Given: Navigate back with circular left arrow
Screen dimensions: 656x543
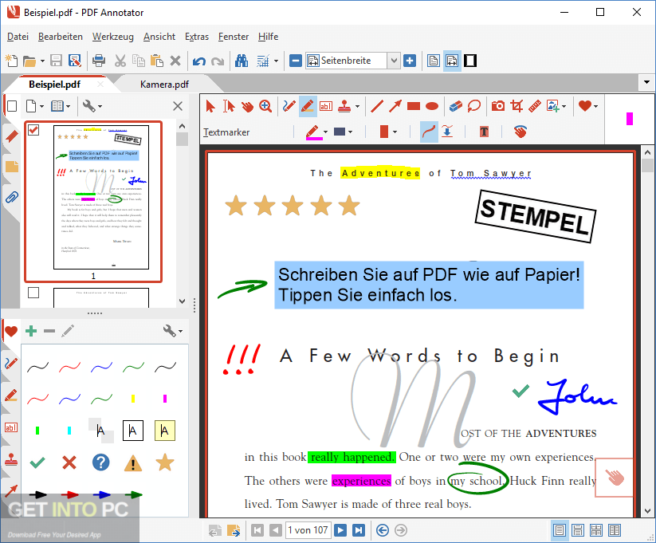Looking at the screenshot, I should click(x=382, y=530).
